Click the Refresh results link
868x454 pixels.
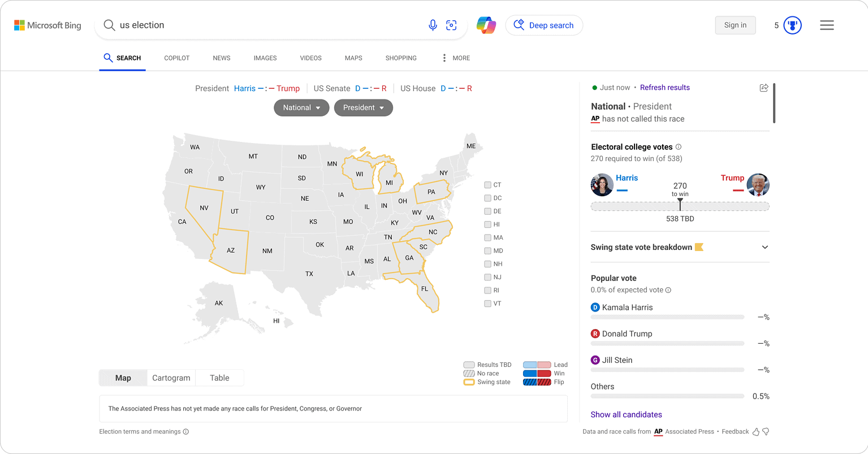[664, 88]
